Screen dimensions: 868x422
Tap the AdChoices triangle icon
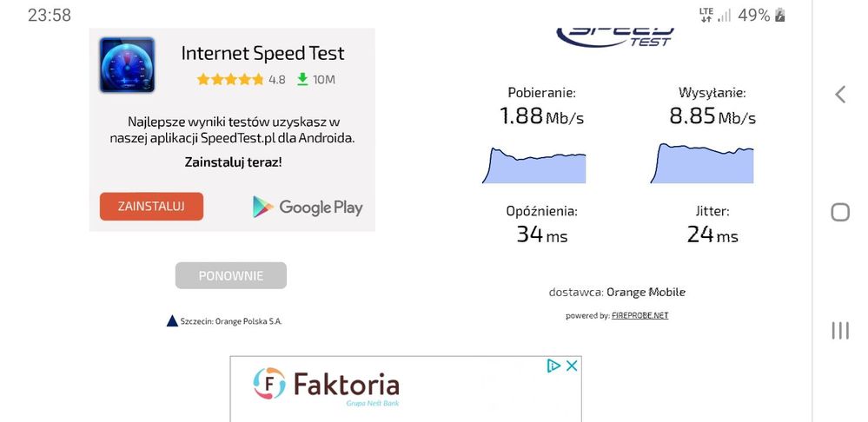[x=553, y=366]
